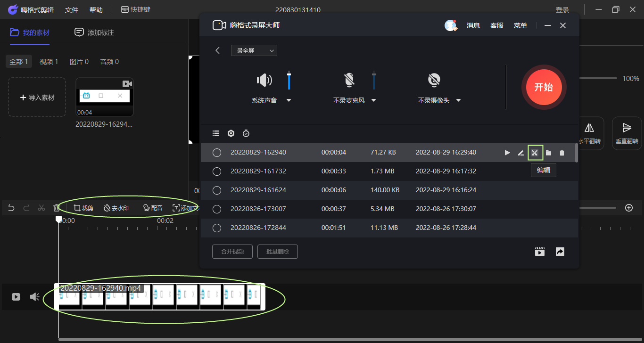Open the recorder settings hexagon icon
Viewport: 644px width, 343px height.
pos(231,133)
